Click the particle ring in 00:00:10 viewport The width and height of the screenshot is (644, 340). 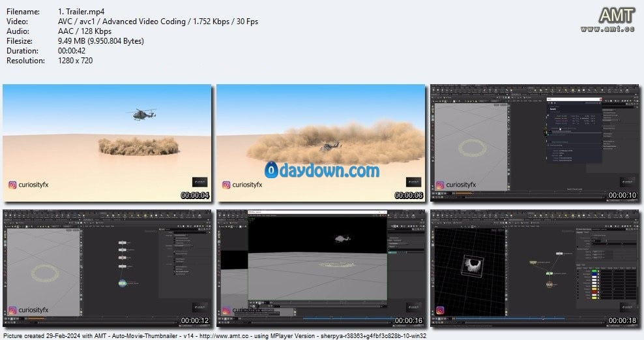(x=473, y=148)
